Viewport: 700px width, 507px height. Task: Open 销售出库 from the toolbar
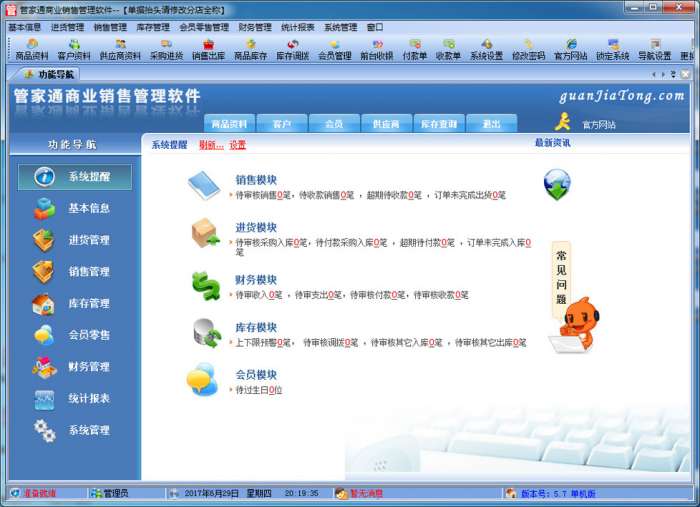[x=208, y=50]
